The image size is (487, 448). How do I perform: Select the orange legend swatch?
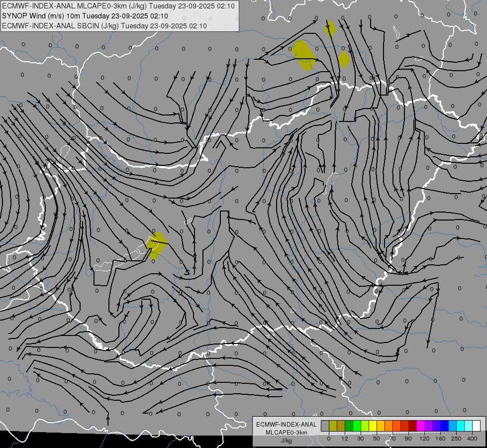[389, 426]
